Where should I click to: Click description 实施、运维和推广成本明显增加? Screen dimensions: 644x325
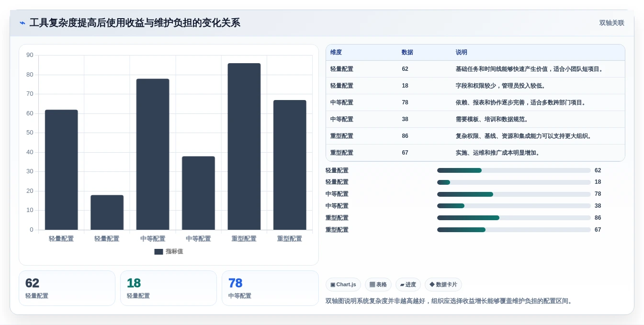(498, 153)
